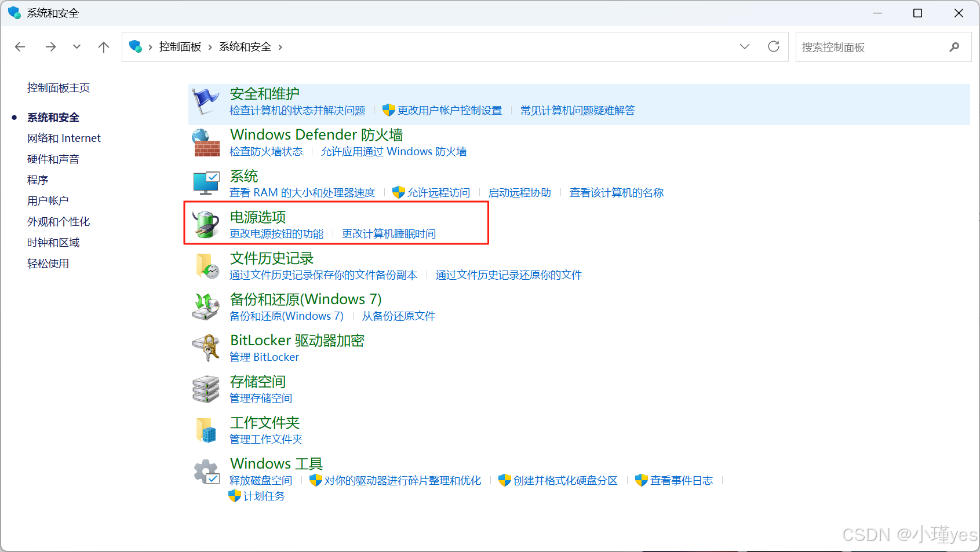Select 控制面板主页 in the sidebar

pos(59,88)
